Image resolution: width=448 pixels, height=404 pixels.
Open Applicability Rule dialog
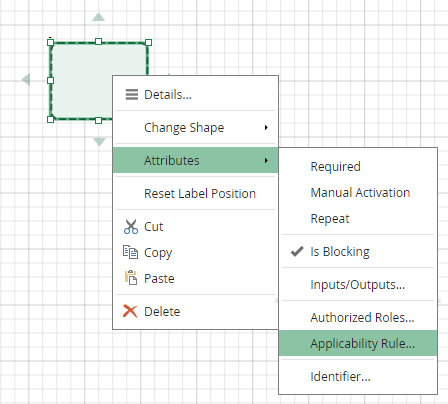point(358,343)
